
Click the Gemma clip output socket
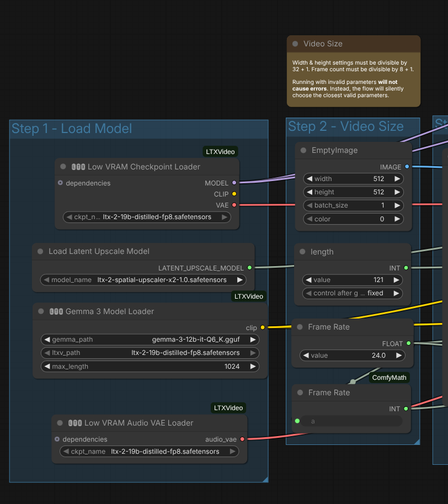(263, 327)
